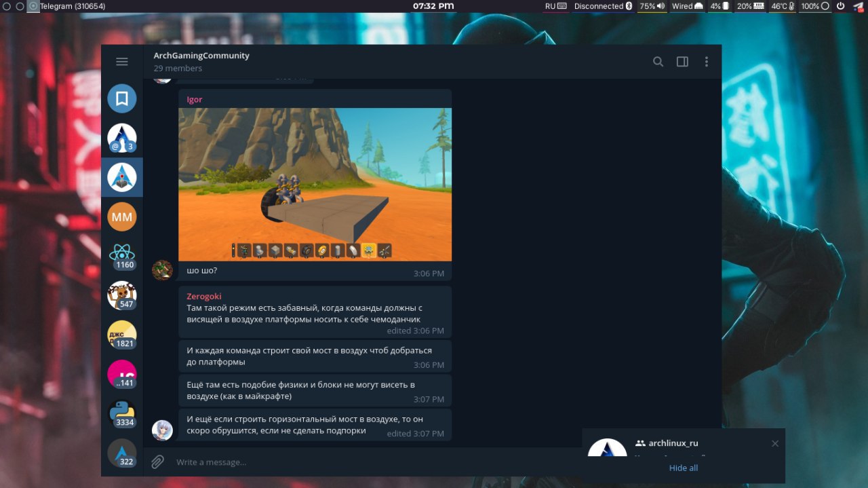The height and width of the screenshot is (488, 868).
Task: Click the Telegram taskbar app icon
Action: click(x=33, y=6)
